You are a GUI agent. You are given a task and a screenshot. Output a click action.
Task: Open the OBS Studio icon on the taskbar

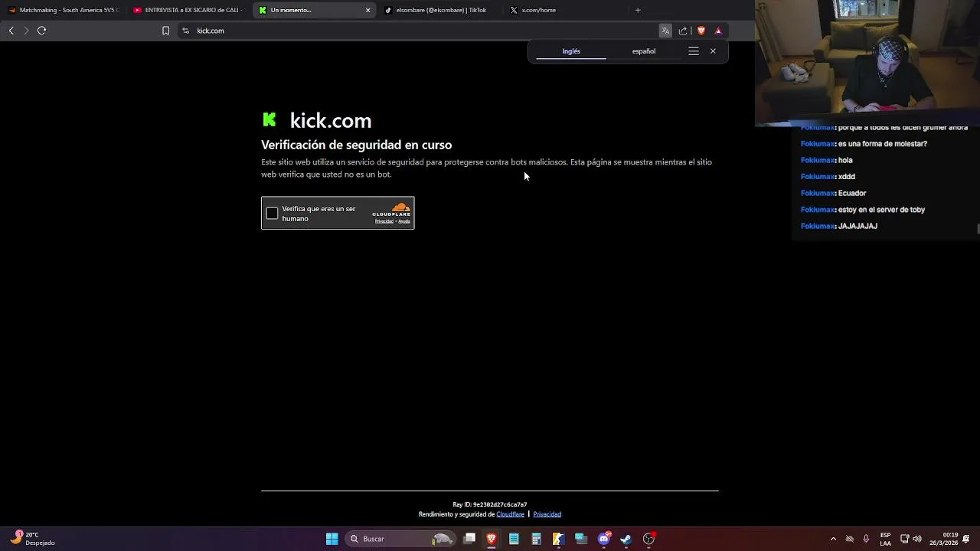(648, 539)
